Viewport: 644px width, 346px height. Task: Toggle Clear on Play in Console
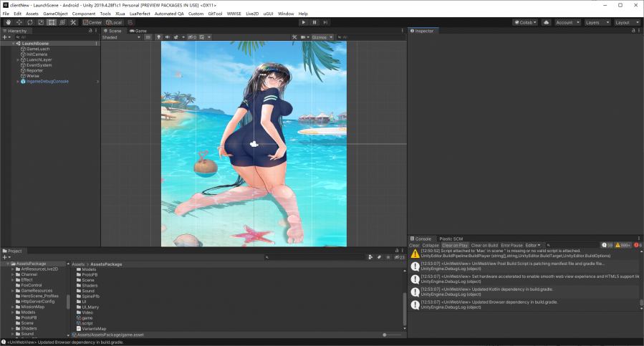point(455,245)
